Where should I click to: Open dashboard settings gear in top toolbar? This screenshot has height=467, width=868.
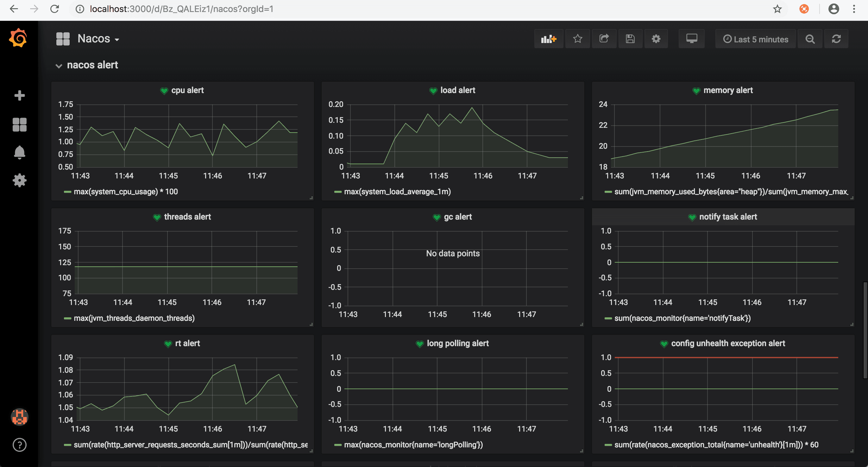[x=656, y=39]
